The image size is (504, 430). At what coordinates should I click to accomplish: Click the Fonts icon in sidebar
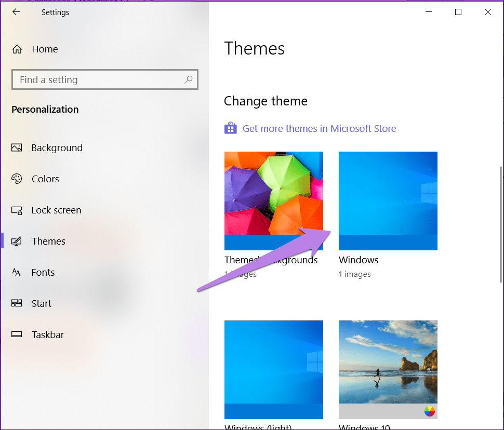(17, 273)
